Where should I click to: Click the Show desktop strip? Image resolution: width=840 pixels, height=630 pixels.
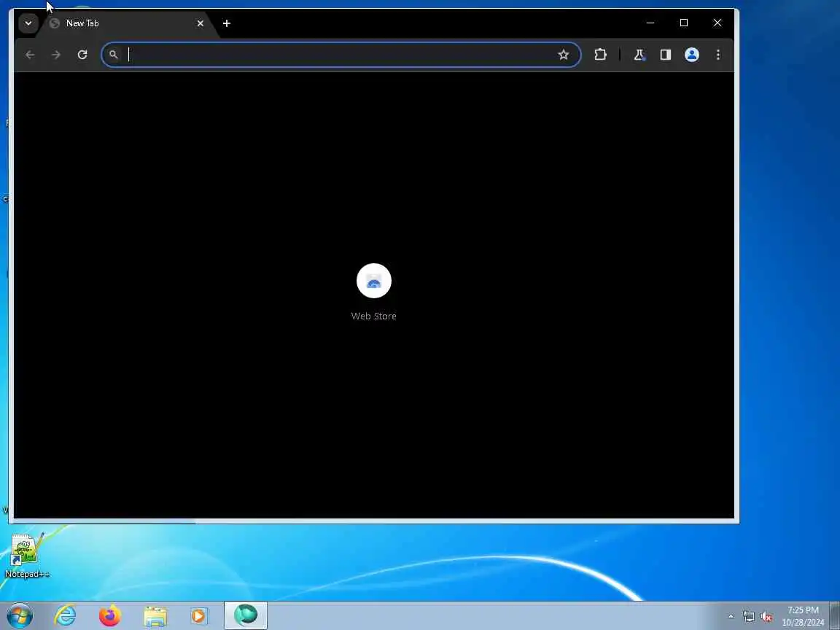[x=835, y=615]
